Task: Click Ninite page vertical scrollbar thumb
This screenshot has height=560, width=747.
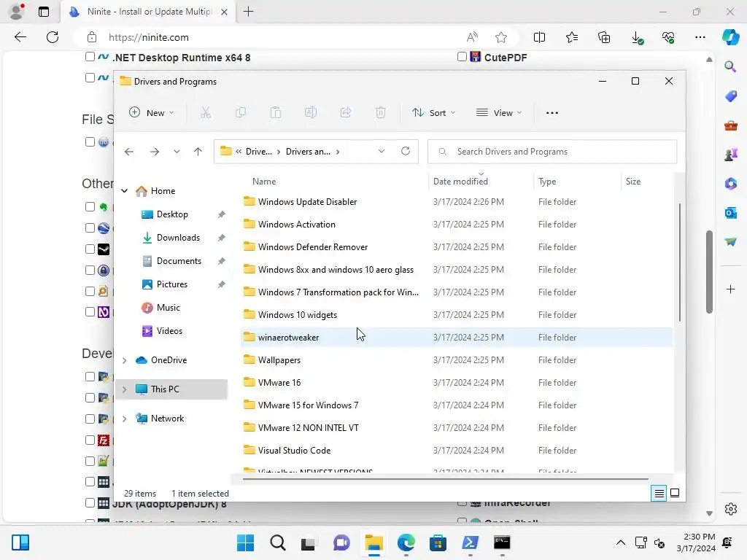Action: [709, 272]
